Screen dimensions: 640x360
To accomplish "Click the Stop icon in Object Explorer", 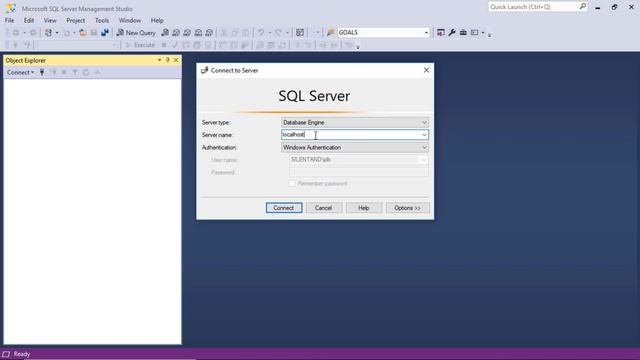I will pyautogui.click(x=64, y=72).
